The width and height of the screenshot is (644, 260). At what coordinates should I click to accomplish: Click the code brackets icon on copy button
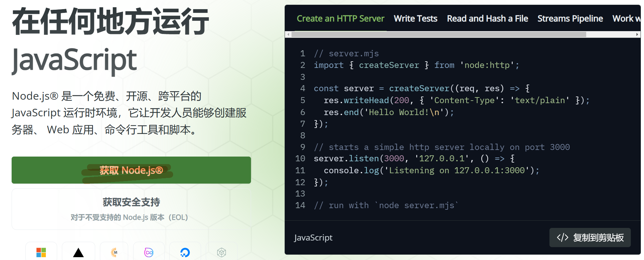tap(562, 237)
